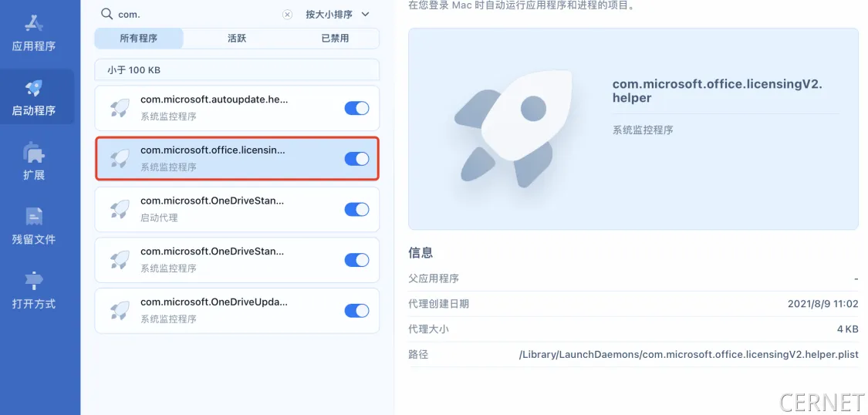The image size is (868, 415).
Task: Click the magnifier search icon
Action: pyautogui.click(x=106, y=14)
